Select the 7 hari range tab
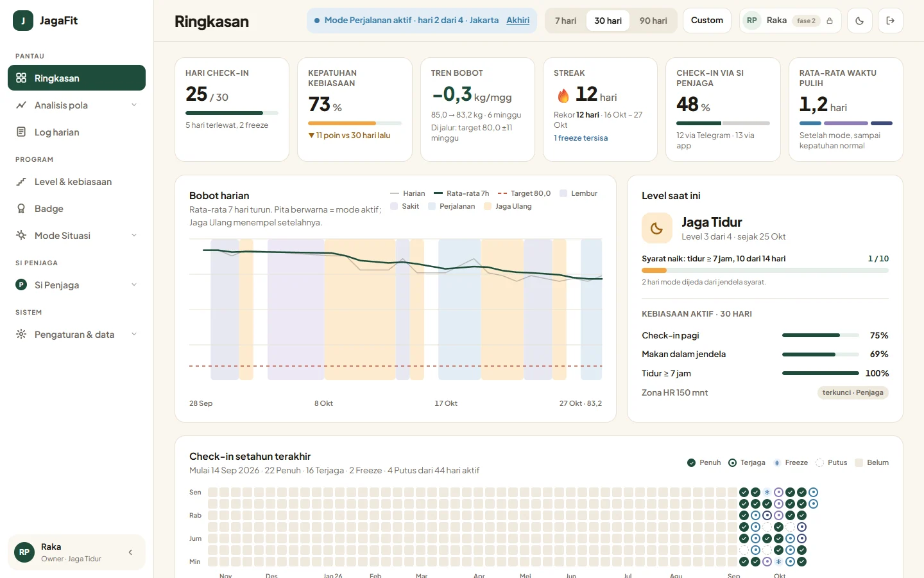Screen dimensions: 924x578 pos(566,21)
